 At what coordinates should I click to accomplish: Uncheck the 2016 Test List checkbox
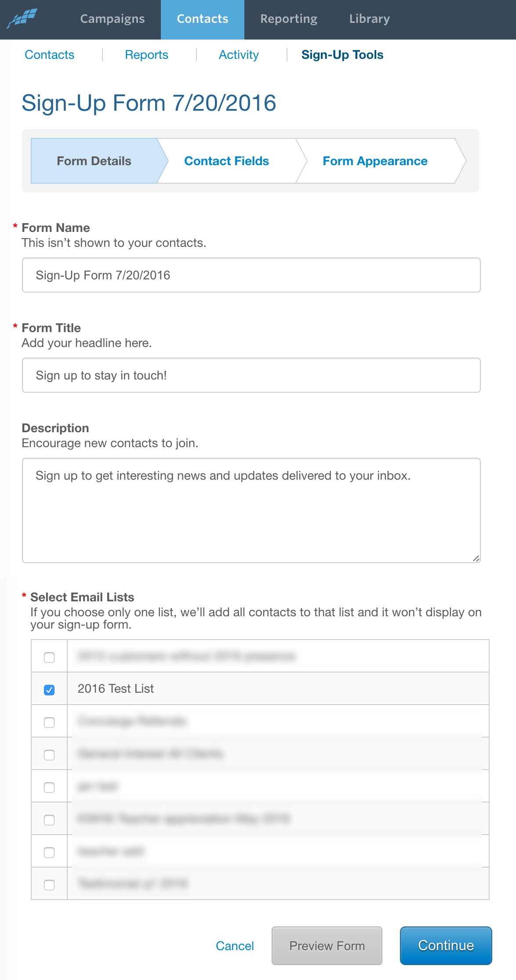click(x=49, y=690)
